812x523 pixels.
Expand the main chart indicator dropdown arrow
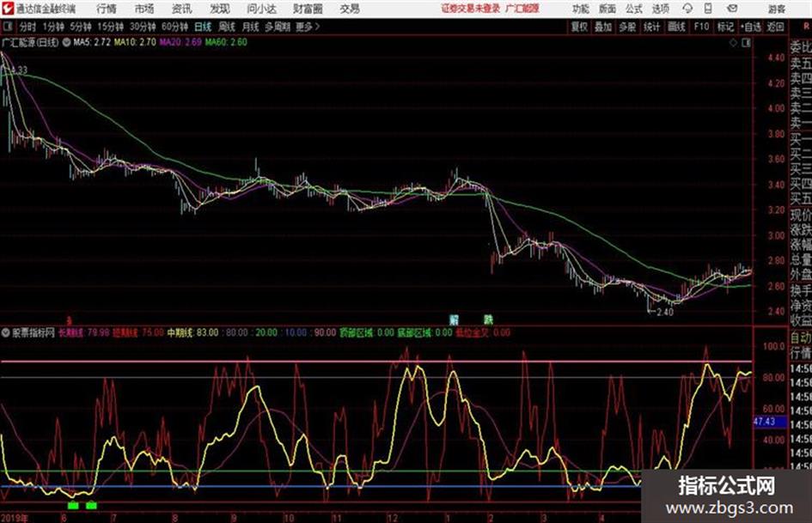pyautogui.click(x=66, y=42)
